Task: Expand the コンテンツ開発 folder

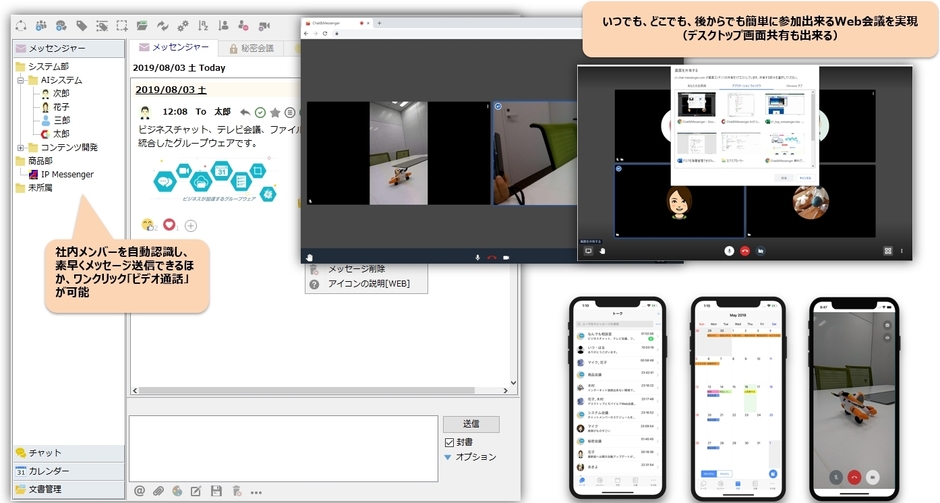Action: (x=20, y=147)
